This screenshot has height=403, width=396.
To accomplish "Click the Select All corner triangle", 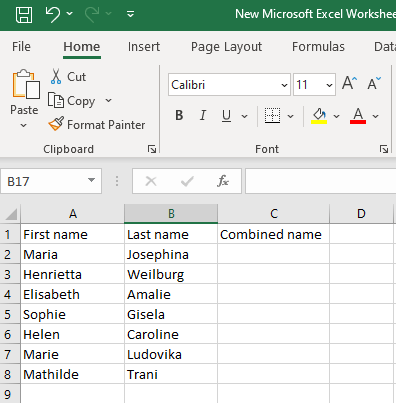I will tap(11, 214).
